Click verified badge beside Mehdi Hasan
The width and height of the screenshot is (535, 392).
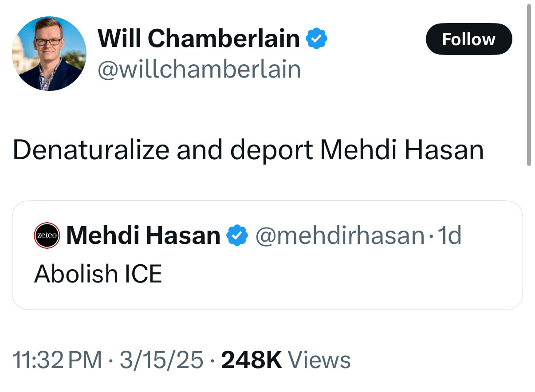(x=237, y=235)
